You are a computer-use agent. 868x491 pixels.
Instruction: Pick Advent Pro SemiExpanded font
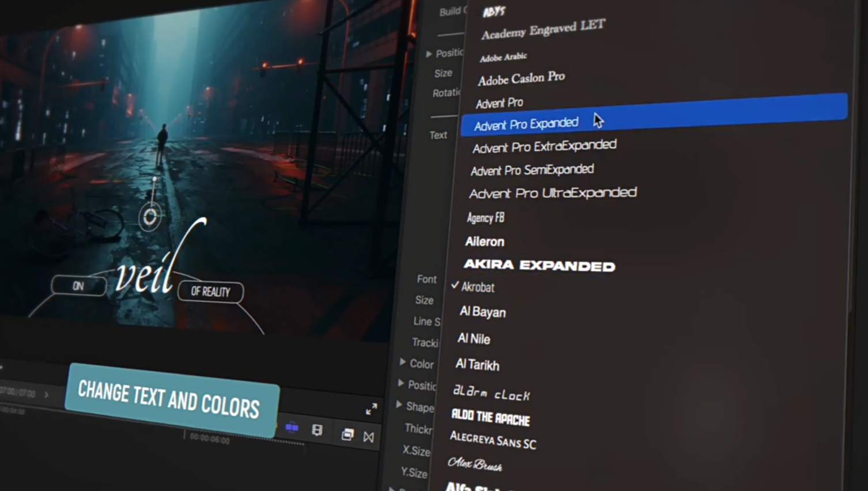[x=532, y=170]
